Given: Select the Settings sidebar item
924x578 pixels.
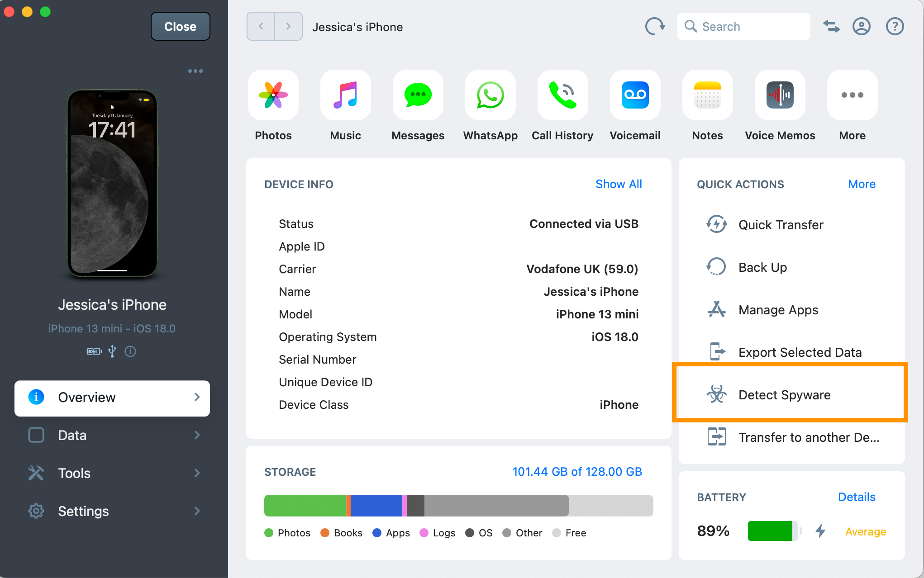Looking at the screenshot, I should point(112,511).
